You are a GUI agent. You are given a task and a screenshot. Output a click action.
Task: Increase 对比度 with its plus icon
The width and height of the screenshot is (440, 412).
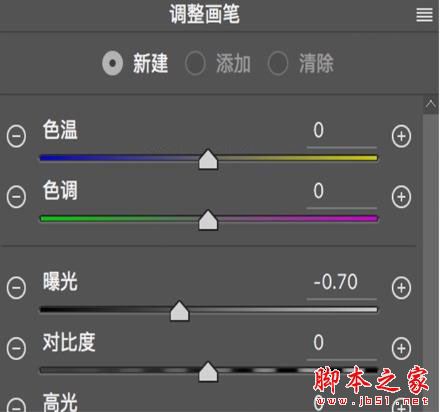point(401,348)
